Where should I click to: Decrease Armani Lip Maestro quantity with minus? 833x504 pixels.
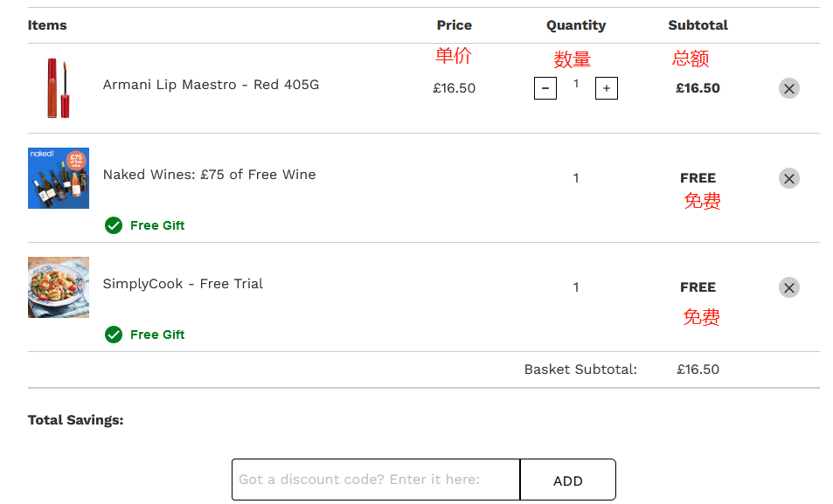[x=545, y=88]
